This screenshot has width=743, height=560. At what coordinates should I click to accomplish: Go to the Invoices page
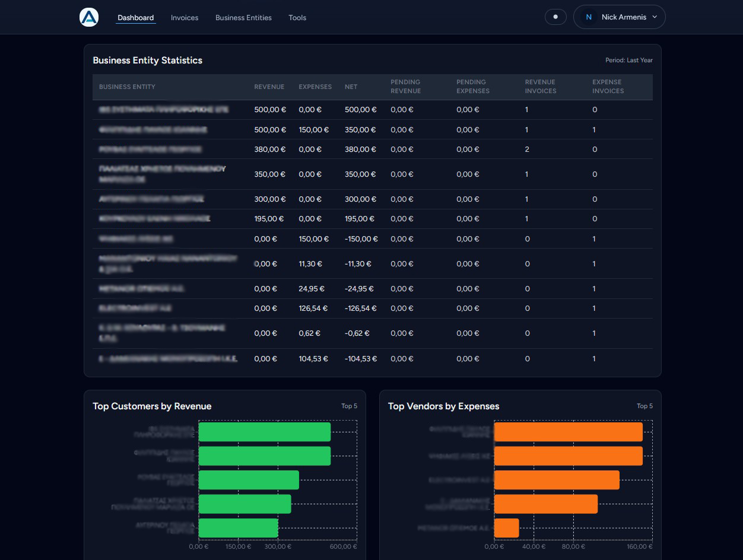click(x=185, y=18)
